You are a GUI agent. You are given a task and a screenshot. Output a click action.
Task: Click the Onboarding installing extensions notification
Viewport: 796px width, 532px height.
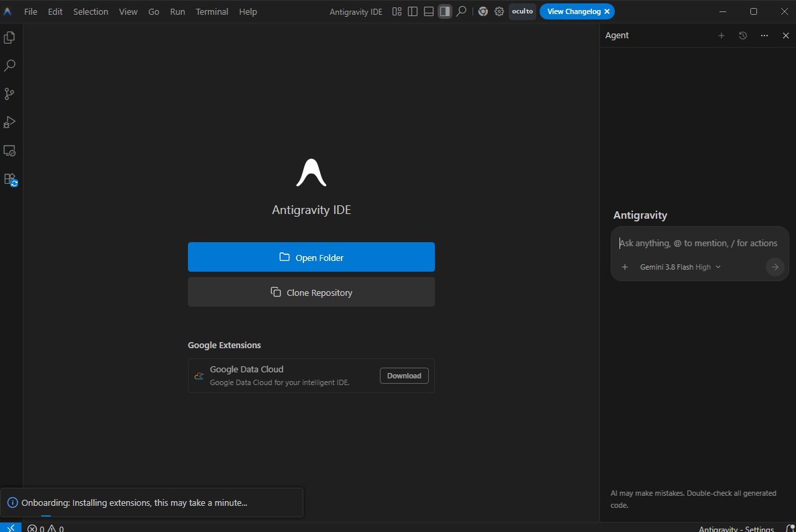(152, 502)
